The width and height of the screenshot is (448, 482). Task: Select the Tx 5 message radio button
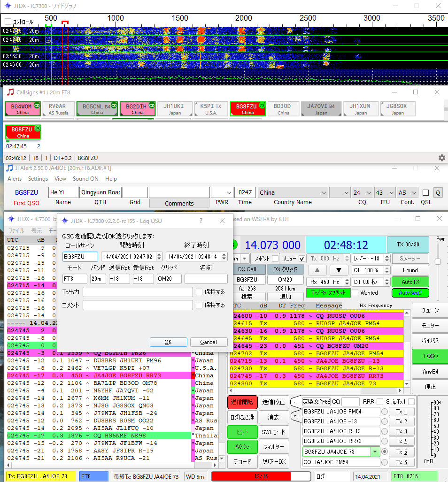[385, 451]
